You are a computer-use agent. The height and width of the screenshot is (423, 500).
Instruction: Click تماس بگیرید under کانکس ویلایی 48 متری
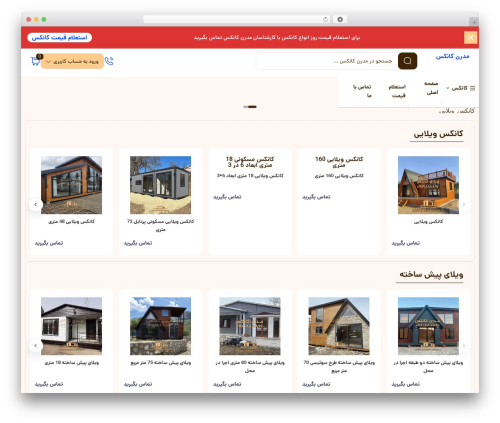coord(49,243)
